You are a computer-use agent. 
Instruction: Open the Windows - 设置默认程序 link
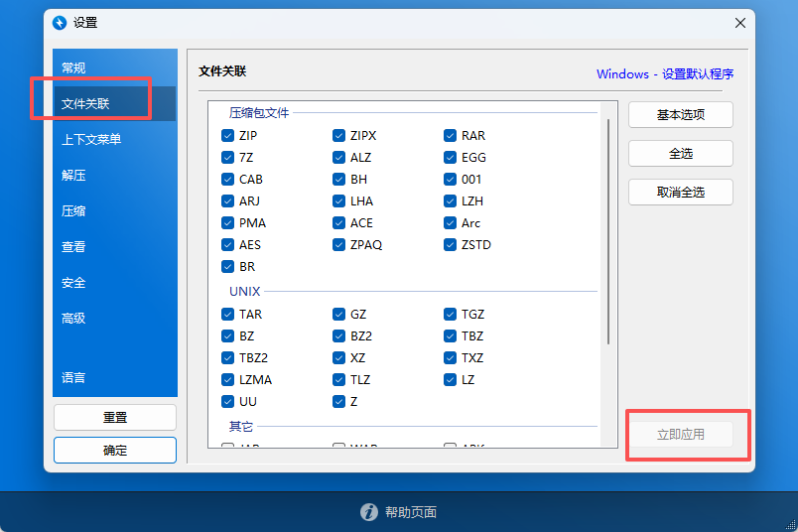click(665, 74)
